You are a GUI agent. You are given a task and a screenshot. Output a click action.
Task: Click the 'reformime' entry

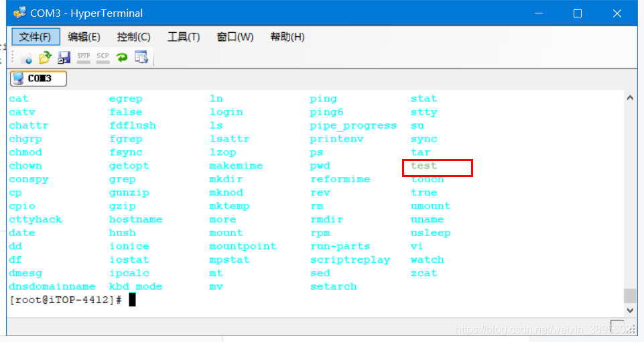pyautogui.click(x=340, y=179)
